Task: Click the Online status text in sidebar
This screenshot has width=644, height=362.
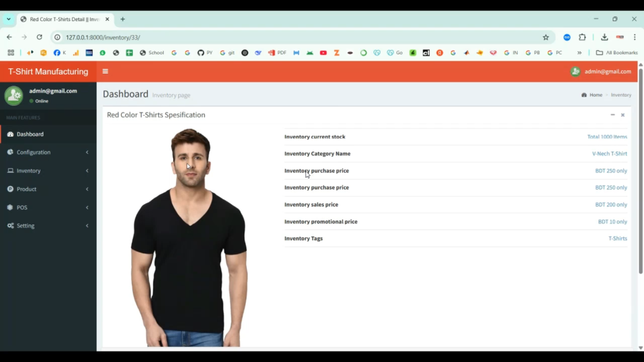Action: coord(42,101)
